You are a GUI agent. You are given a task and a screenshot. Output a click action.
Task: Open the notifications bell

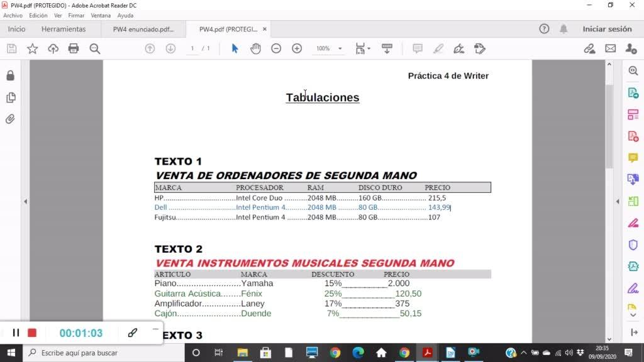tap(563, 29)
